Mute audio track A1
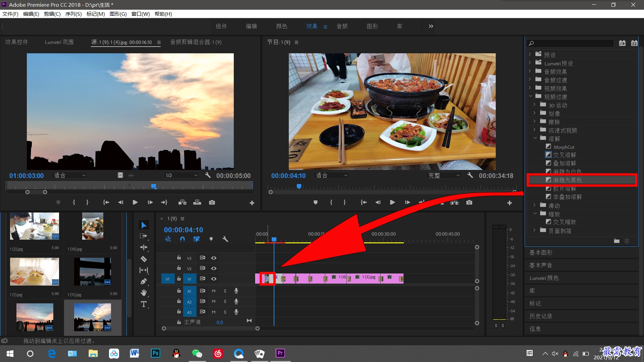 [x=214, y=291]
